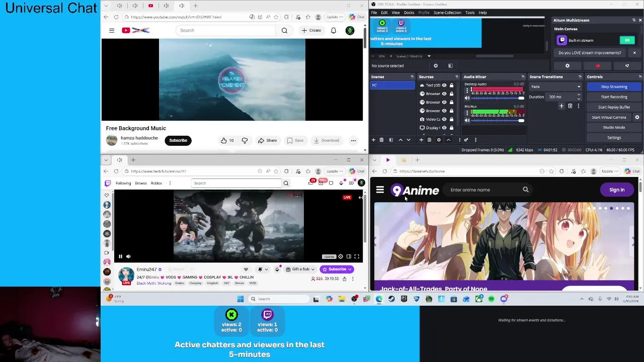This screenshot has height=362, width=644.
Task: Share the Emiru247 stream via share icon
Action: [345, 279]
